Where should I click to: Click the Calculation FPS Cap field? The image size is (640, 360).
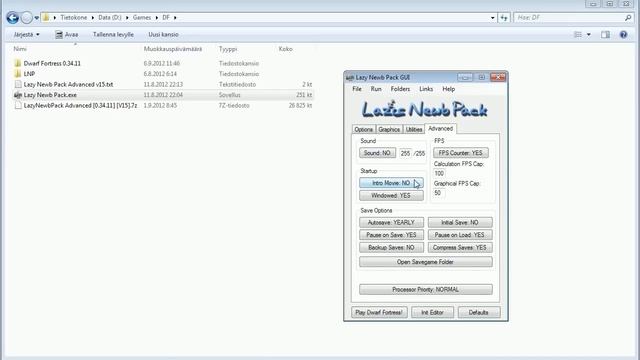(x=439, y=173)
